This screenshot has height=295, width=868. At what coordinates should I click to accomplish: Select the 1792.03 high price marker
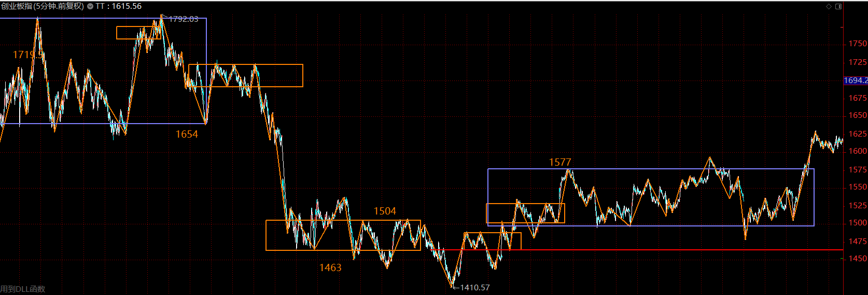[184, 19]
